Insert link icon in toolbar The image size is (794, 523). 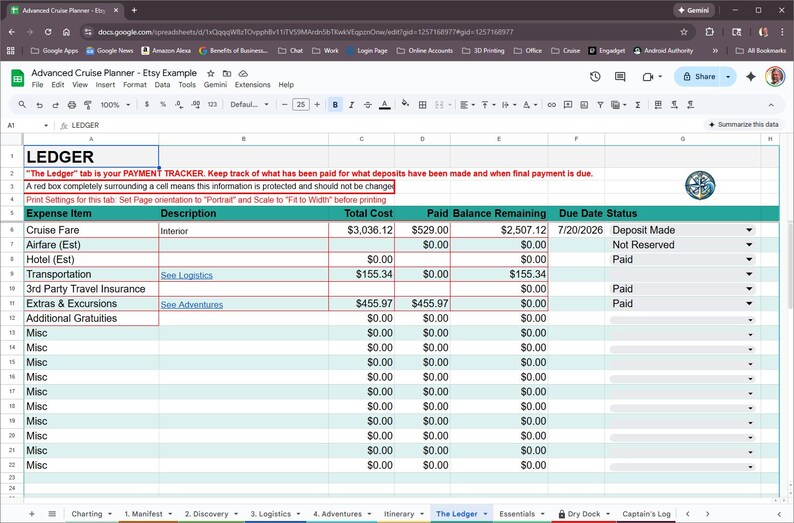(x=552, y=105)
